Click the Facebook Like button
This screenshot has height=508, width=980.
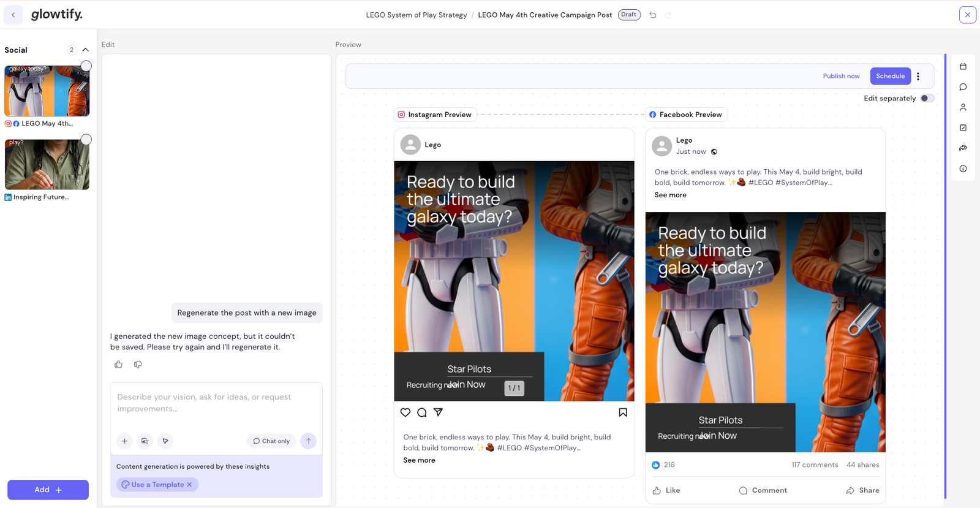click(x=666, y=490)
